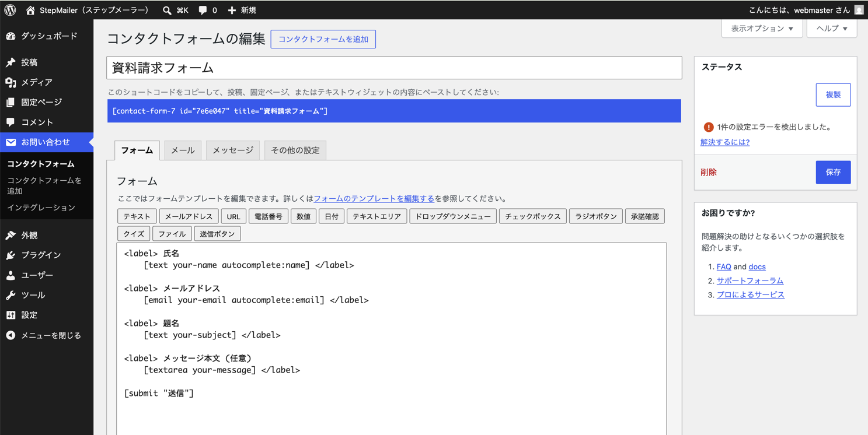Click こんにちは、webmaster さん account text
868x435 pixels.
[x=799, y=10]
